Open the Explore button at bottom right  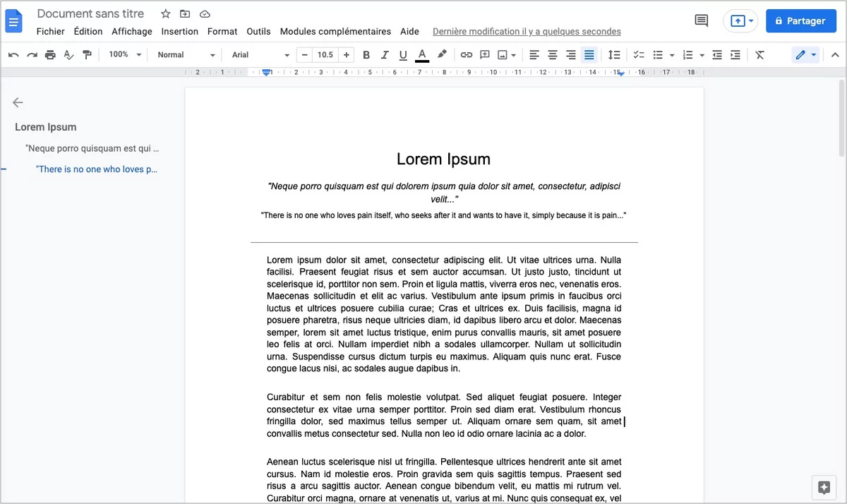[823, 487]
